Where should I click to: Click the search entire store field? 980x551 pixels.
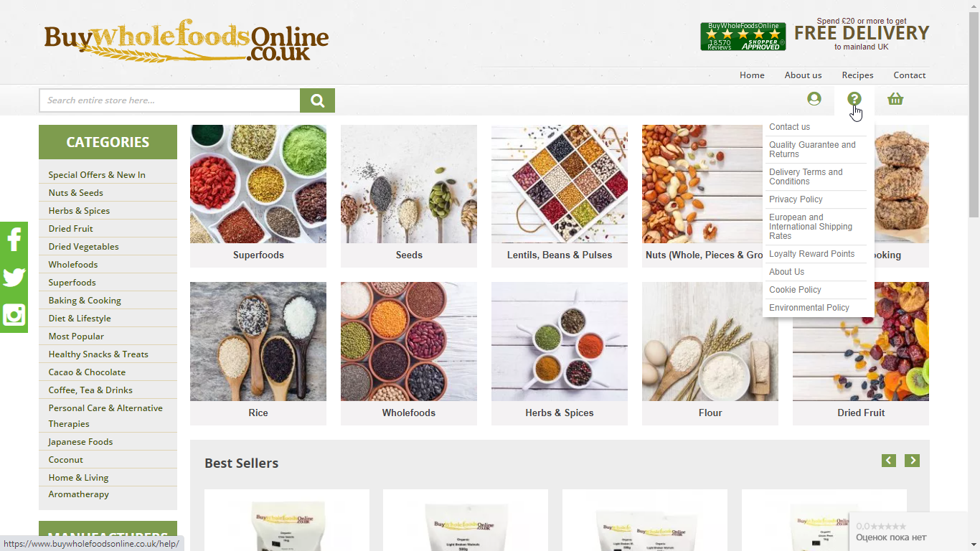[x=169, y=100]
